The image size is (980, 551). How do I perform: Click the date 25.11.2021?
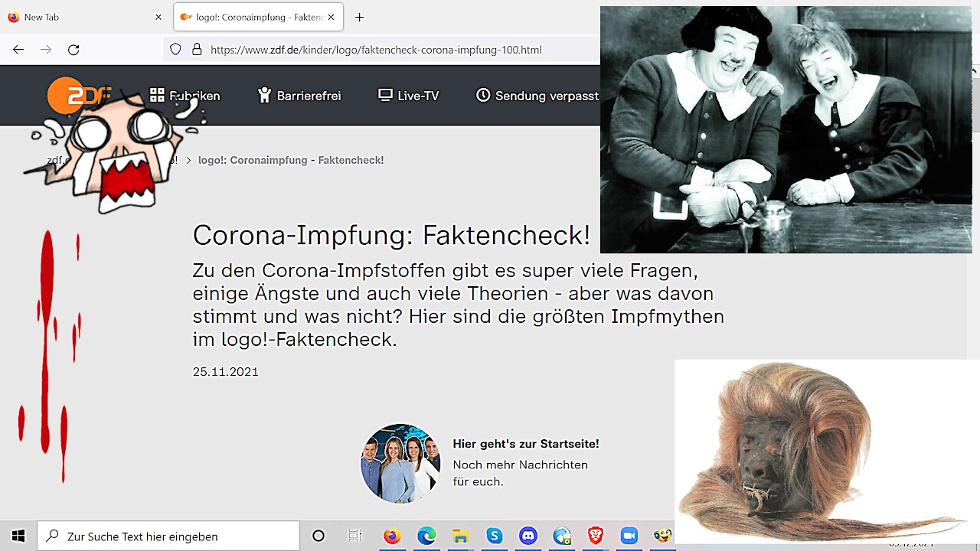(226, 372)
